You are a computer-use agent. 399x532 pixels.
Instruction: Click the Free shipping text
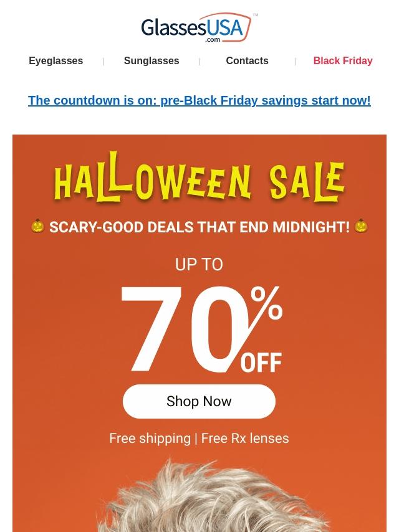(x=150, y=439)
